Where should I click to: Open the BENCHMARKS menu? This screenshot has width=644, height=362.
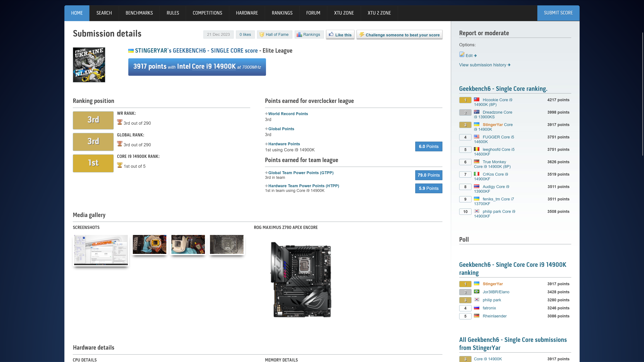[x=139, y=13]
